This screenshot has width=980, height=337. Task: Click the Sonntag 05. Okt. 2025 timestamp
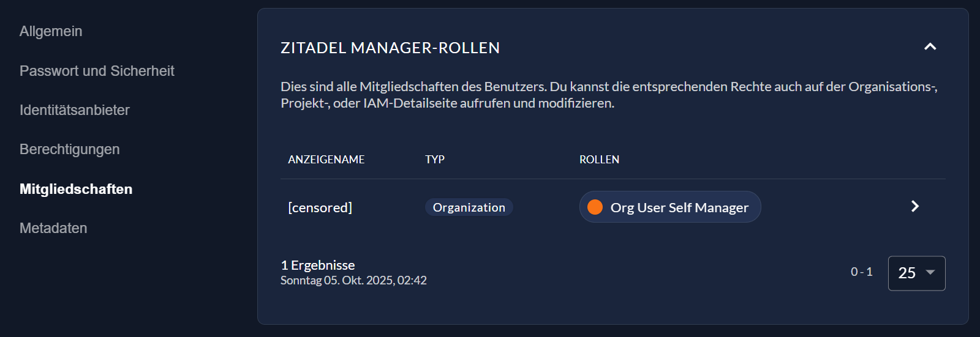tap(353, 281)
